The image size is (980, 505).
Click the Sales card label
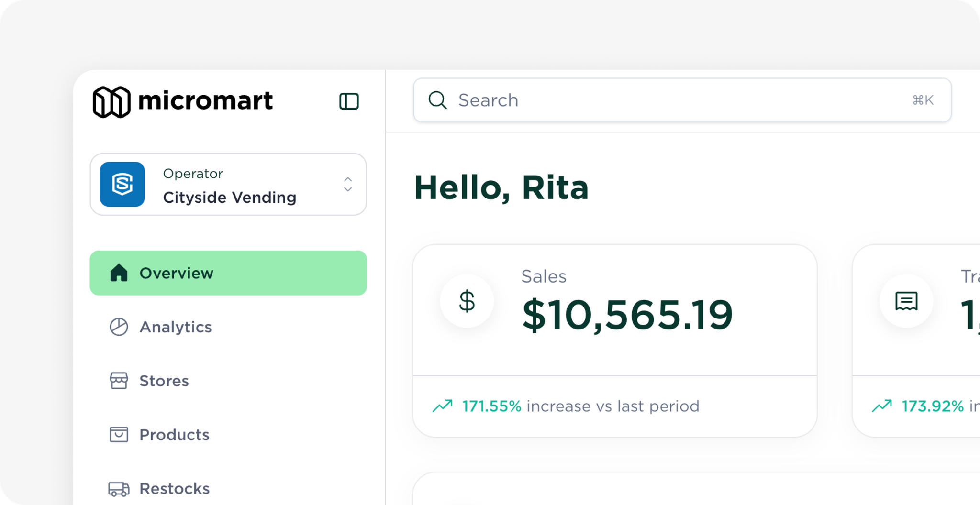(x=544, y=276)
